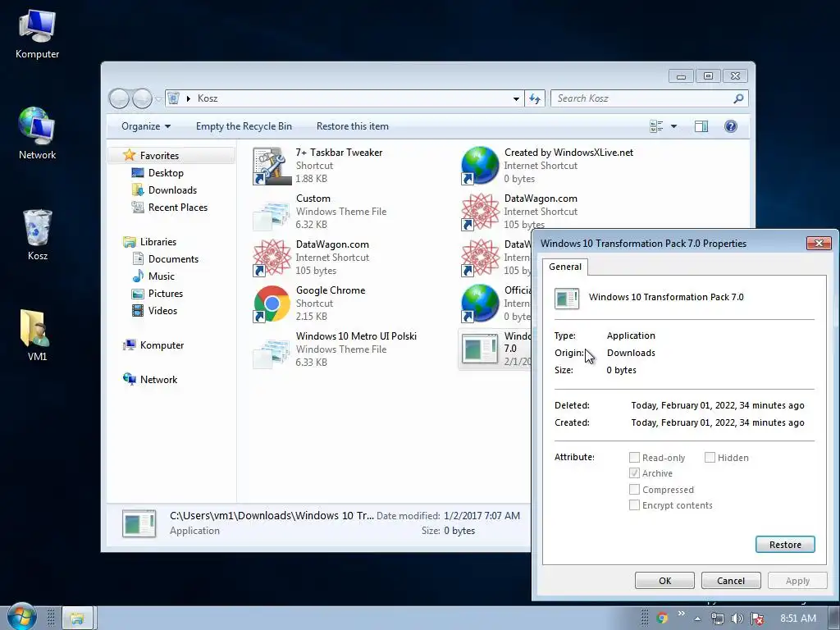Click the Apply button in the Properties dialog

coord(797,581)
